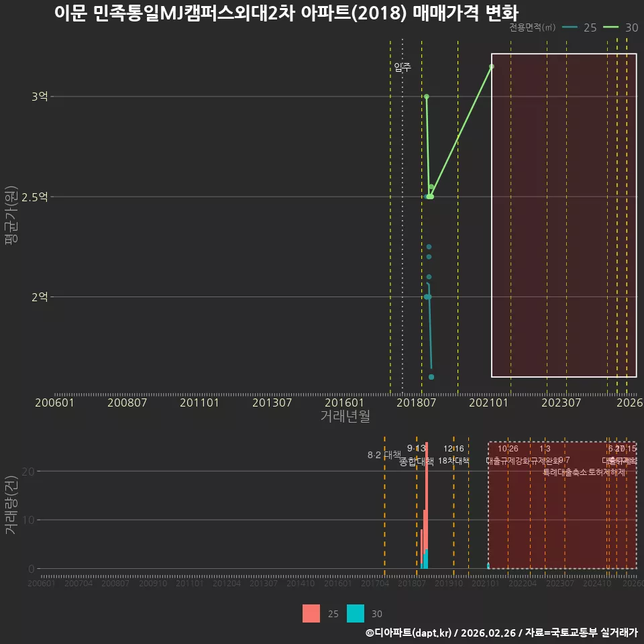Click the 202410 label on the volume chart axis
The height and width of the screenshot is (644, 644).
(x=597, y=583)
